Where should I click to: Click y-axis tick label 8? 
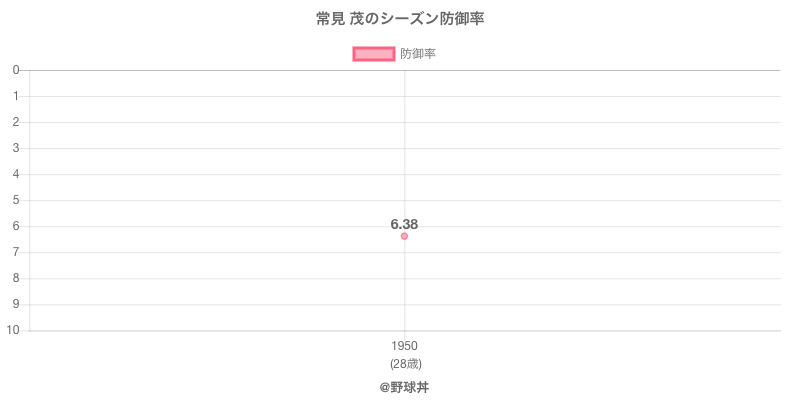16,278
